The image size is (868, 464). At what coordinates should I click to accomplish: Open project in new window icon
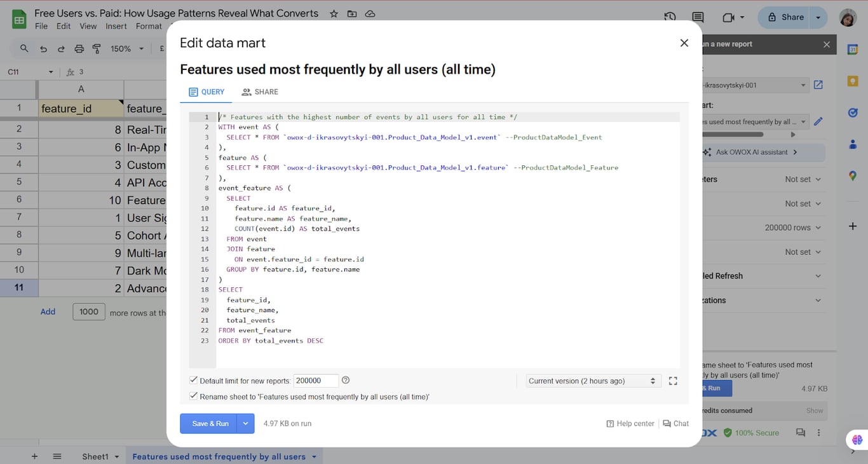(818, 85)
